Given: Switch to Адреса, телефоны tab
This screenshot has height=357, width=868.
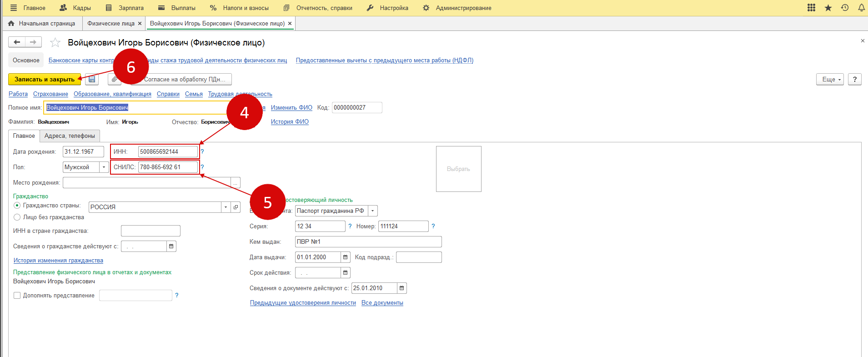Looking at the screenshot, I should click(x=70, y=136).
